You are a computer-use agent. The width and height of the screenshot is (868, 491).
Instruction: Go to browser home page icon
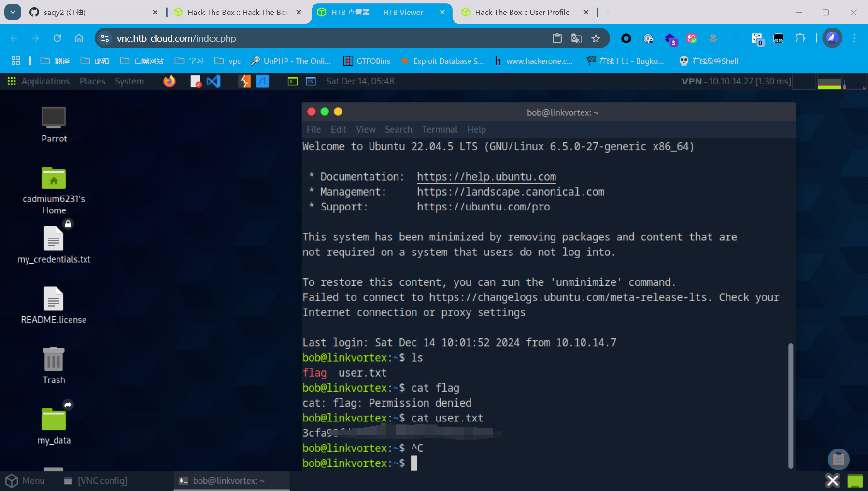(x=79, y=38)
